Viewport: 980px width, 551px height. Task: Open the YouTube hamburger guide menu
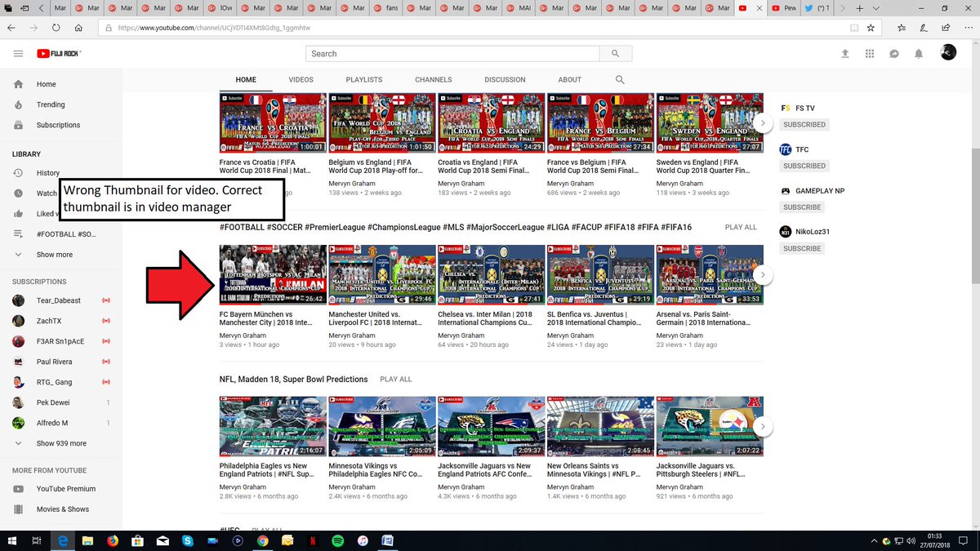(x=18, y=54)
